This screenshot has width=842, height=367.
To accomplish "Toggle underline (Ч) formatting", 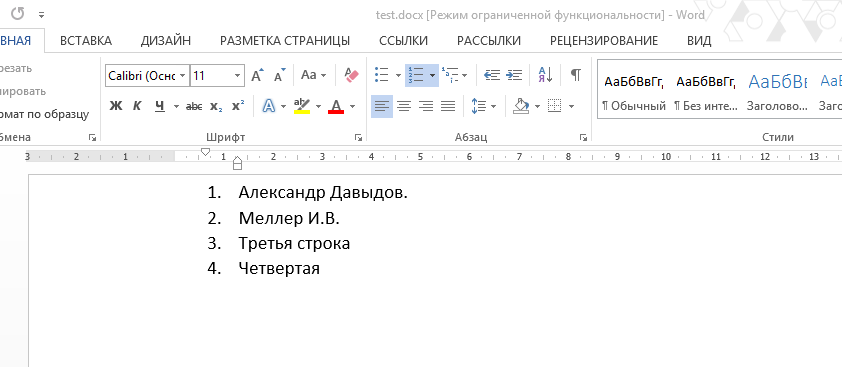I will click(159, 106).
